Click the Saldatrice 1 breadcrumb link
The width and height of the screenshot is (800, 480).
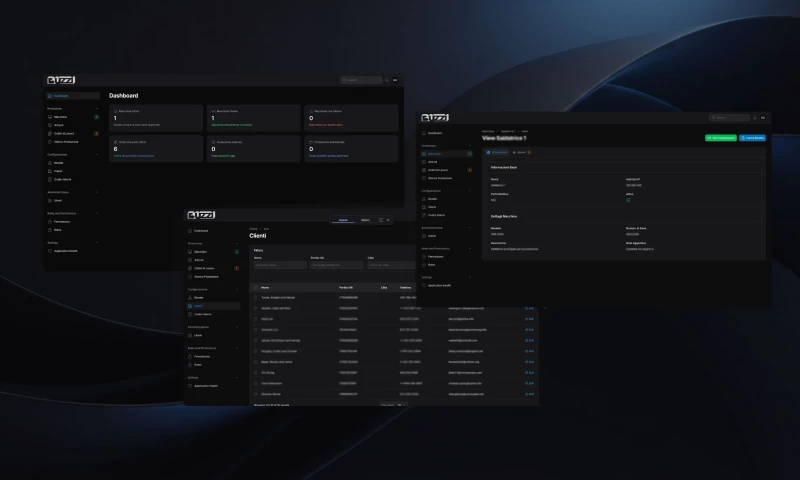(x=508, y=131)
